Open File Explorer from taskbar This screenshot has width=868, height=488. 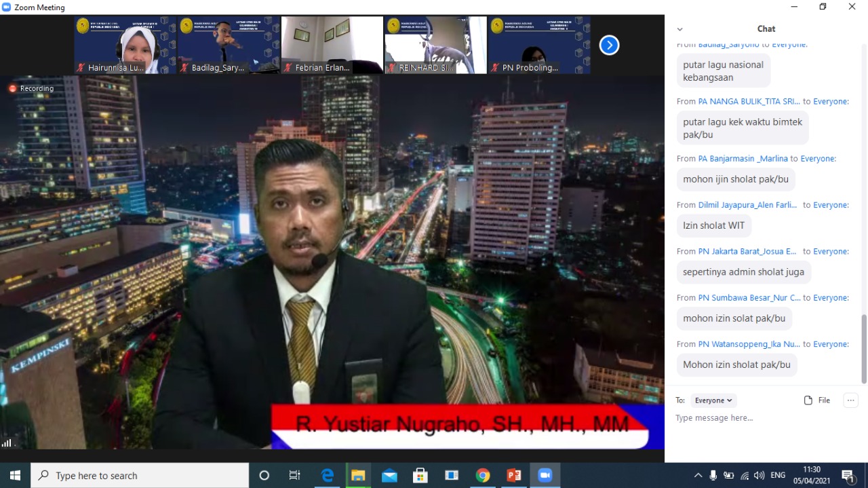(x=358, y=475)
